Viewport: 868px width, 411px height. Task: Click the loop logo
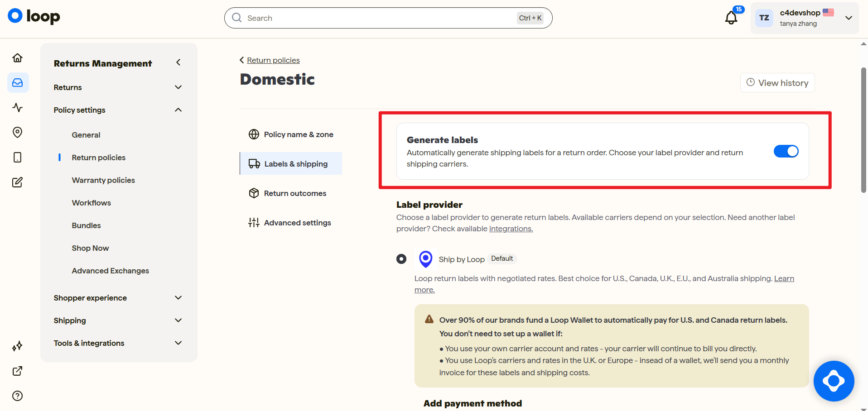[34, 16]
